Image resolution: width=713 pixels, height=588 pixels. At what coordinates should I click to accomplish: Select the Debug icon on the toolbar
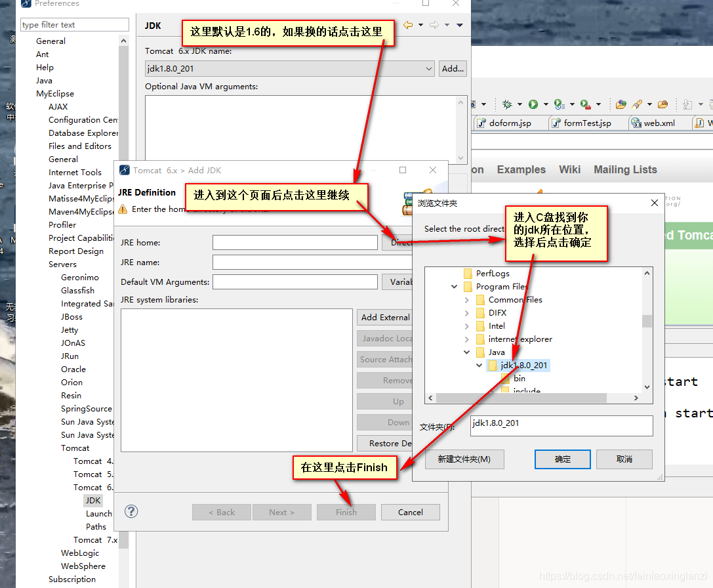click(x=507, y=104)
